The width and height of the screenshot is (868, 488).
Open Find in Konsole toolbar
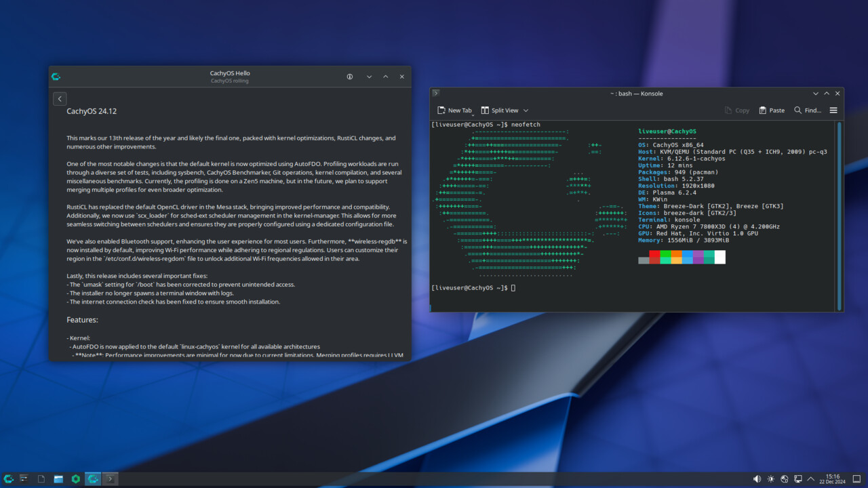click(808, 110)
